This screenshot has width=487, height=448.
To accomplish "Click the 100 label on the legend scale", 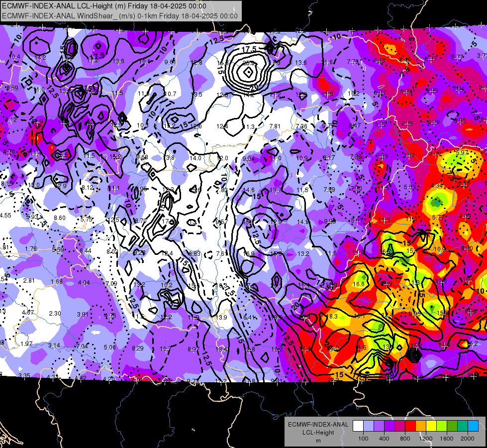I will click(x=363, y=439).
